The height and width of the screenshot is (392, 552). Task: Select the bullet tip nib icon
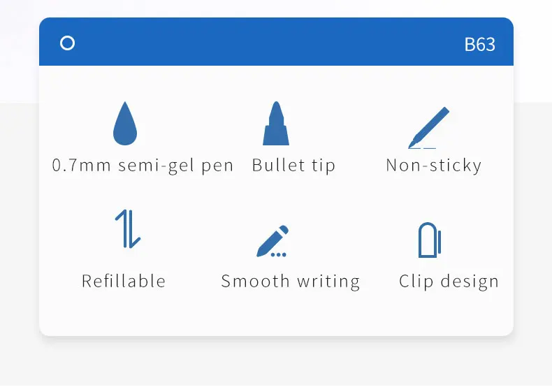pos(276,123)
